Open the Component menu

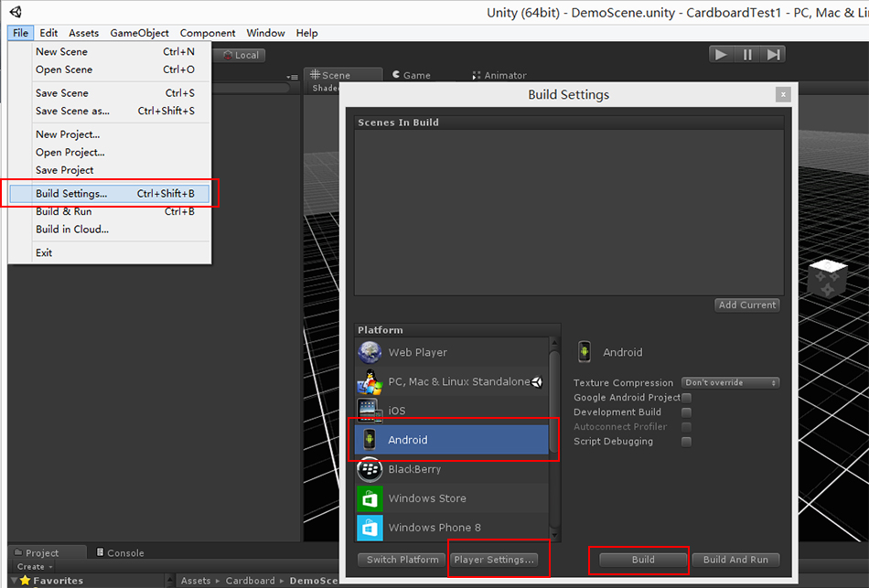pyautogui.click(x=208, y=33)
